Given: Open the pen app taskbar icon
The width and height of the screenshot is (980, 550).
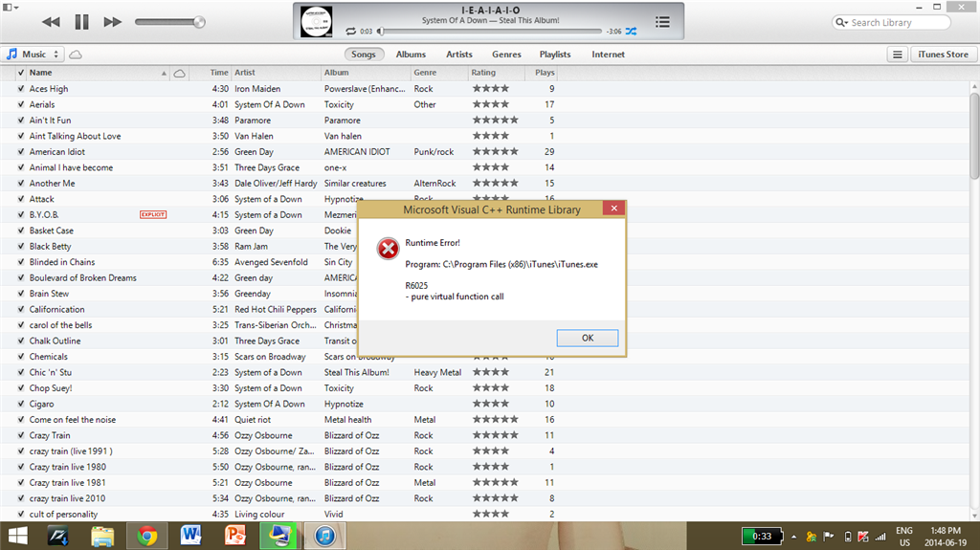Looking at the screenshot, I should (57, 537).
